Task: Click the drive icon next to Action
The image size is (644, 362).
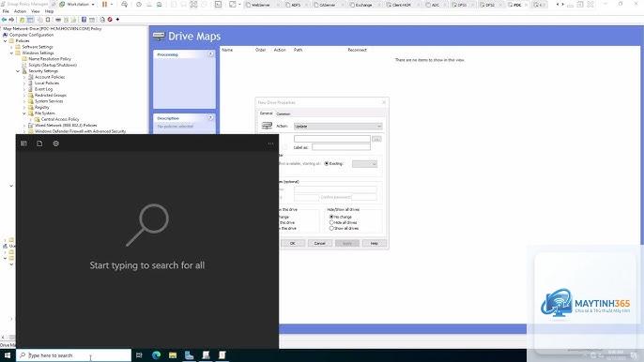Action: [267, 126]
